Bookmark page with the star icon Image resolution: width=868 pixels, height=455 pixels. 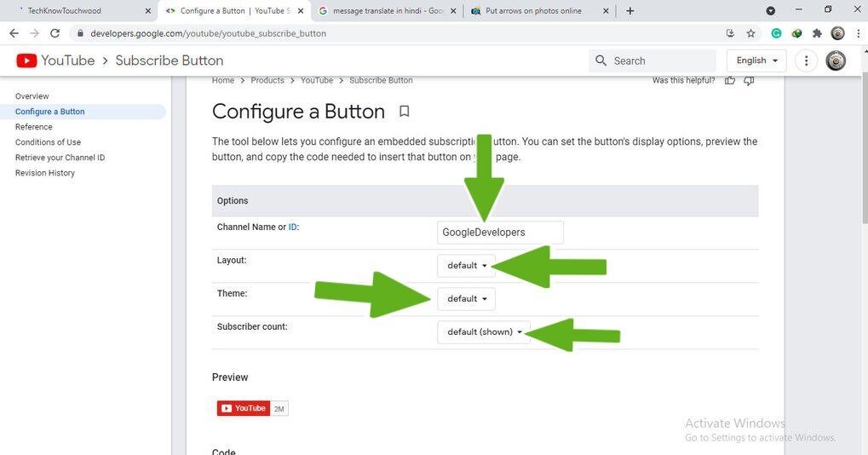[x=750, y=33]
